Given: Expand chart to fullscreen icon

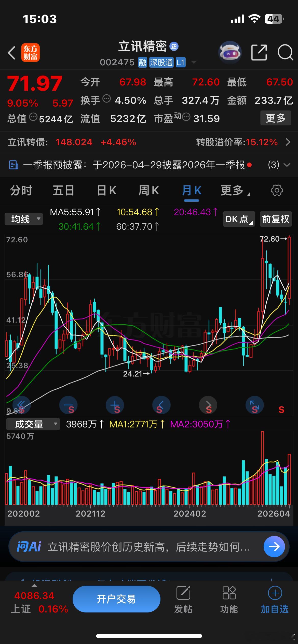Looking at the screenshot, I should (x=255, y=405).
